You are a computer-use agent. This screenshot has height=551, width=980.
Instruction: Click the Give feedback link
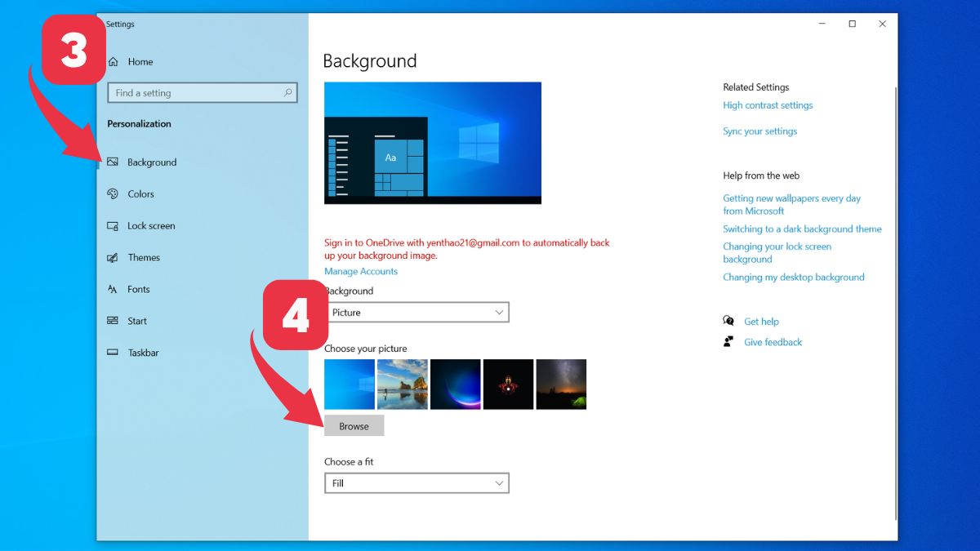click(773, 343)
